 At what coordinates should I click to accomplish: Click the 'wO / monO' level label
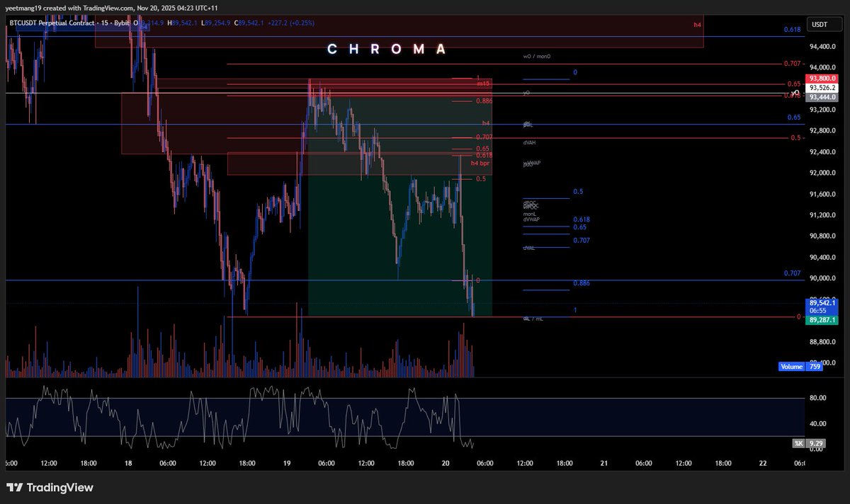pos(536,56)
